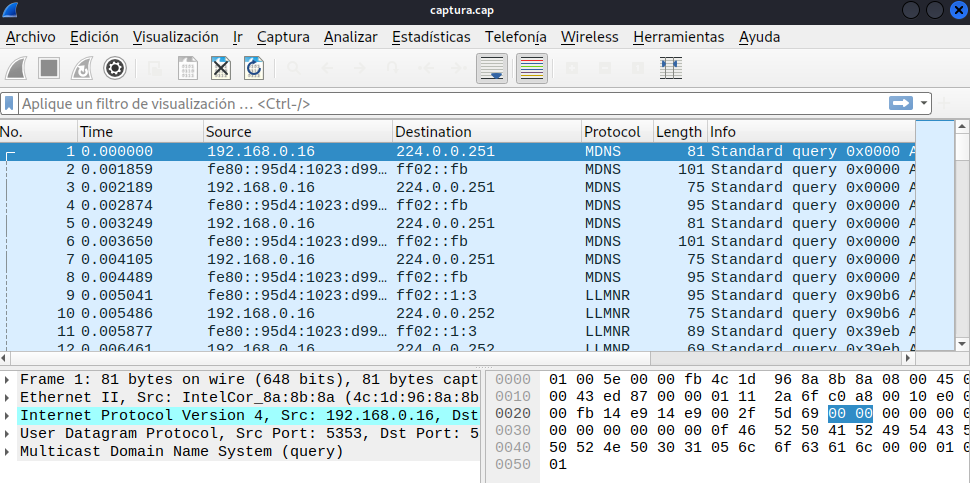Image resolution: width=970 pixels, height=483 pixels.
Task: Sort by the Info column header
Action: (x=811, y=132)
